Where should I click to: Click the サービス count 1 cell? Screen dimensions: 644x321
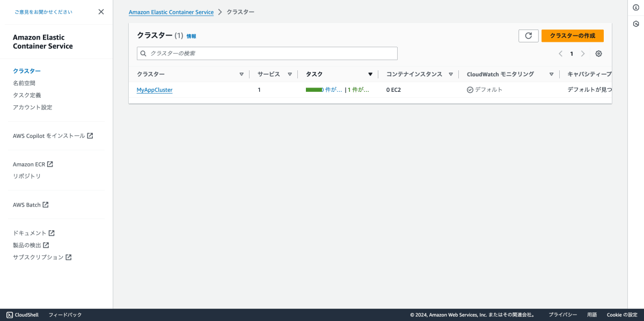pos(259,90)
